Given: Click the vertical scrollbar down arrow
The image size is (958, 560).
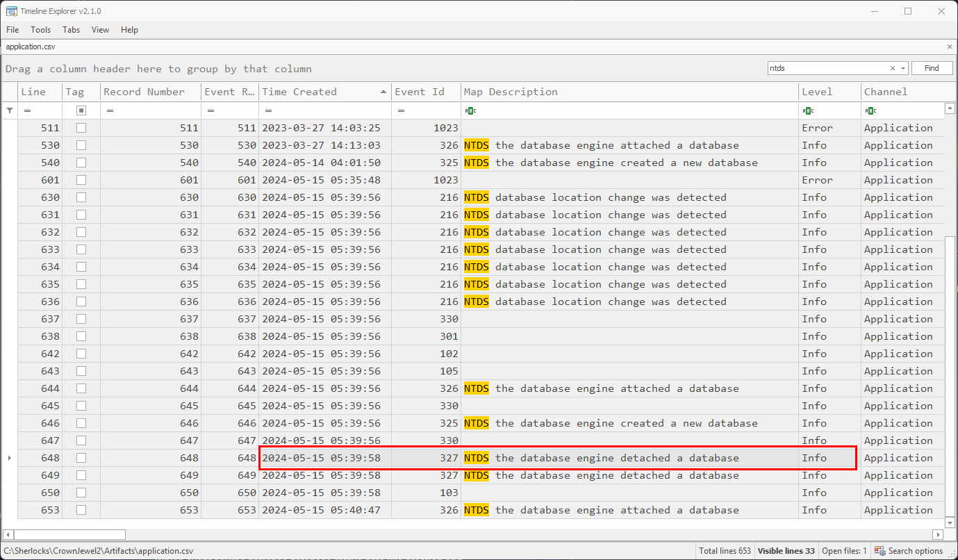Looking at the screenshot, I should [950, 522].
